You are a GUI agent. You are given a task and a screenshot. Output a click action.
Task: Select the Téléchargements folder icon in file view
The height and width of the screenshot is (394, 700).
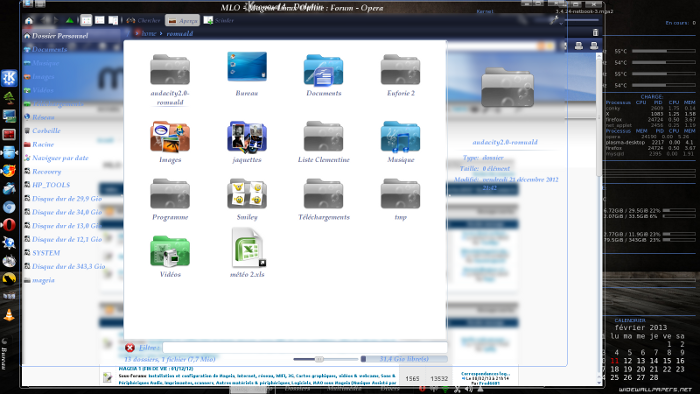[x=324, y=194]
